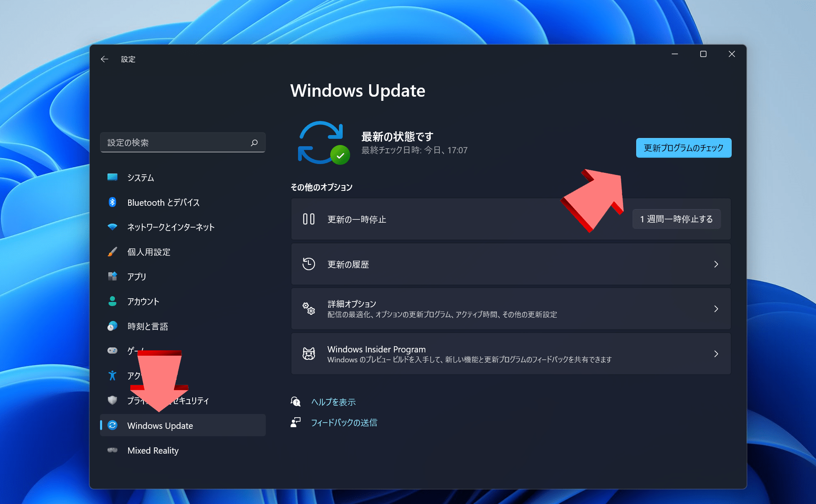Select 時刻と言語 in sidebar
The height and width of the screenshot is (504, 816).
click(x=183, y=326)
